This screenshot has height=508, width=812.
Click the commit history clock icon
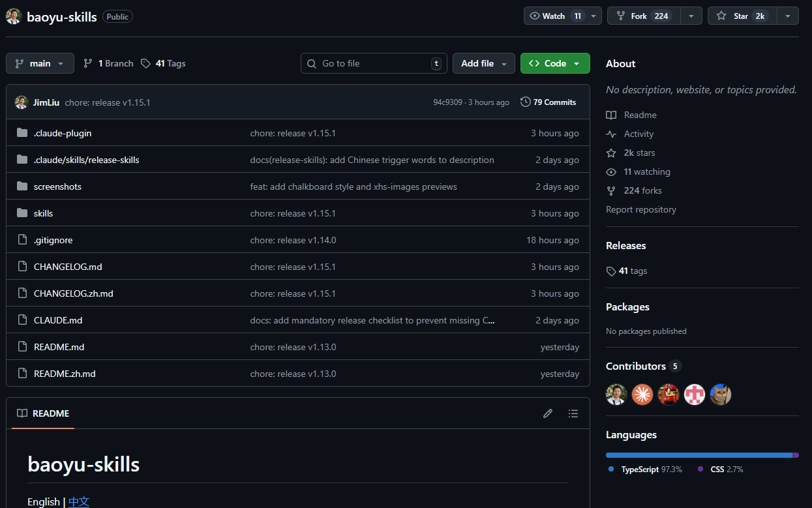[525, 102]
